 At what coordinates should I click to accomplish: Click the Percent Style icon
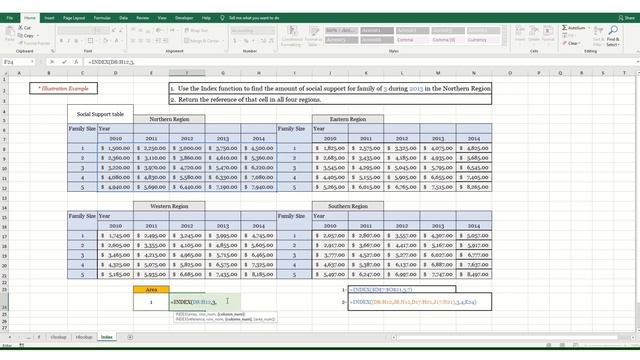[246, 41]
